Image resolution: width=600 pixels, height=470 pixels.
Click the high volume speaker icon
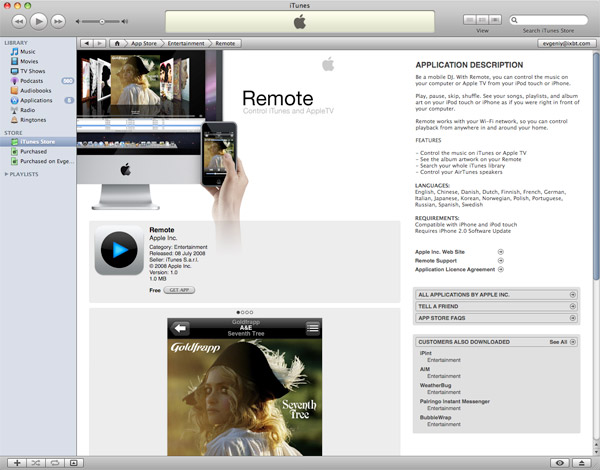click(124, 21)
